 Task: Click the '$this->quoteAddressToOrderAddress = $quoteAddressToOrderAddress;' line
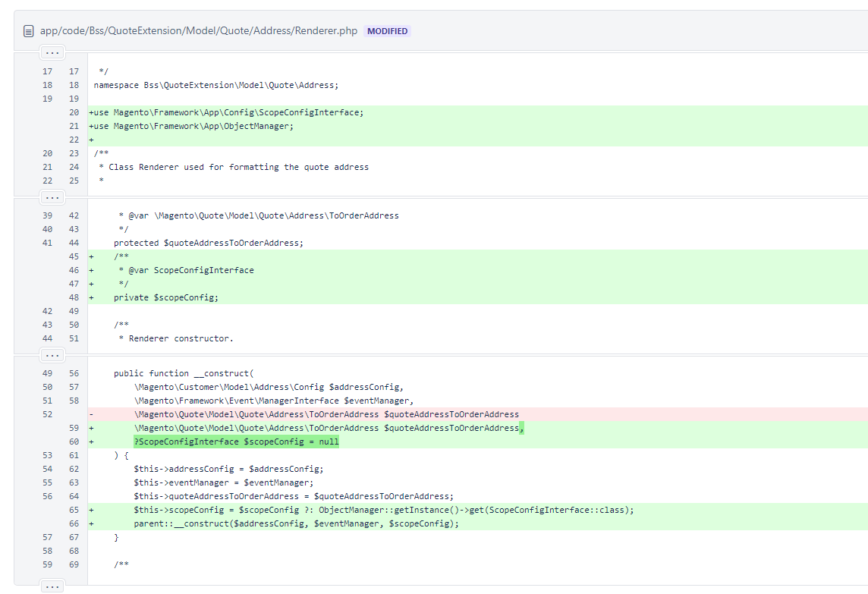point(294,496)
